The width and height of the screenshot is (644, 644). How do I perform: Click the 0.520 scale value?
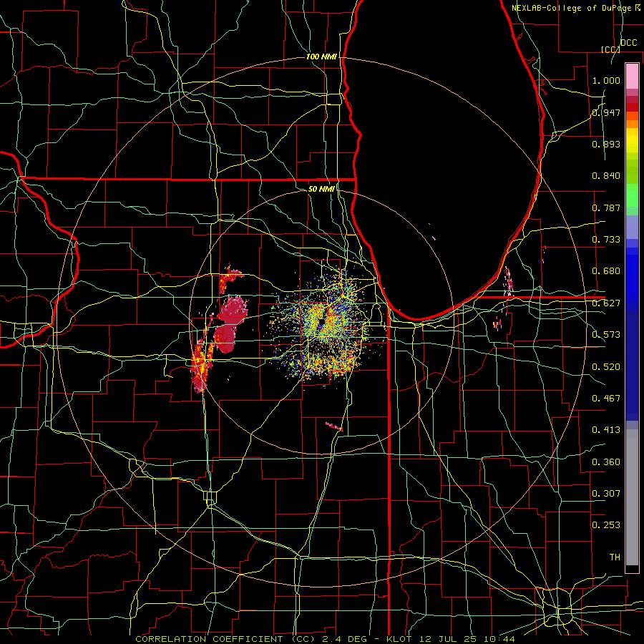point(606,367)
